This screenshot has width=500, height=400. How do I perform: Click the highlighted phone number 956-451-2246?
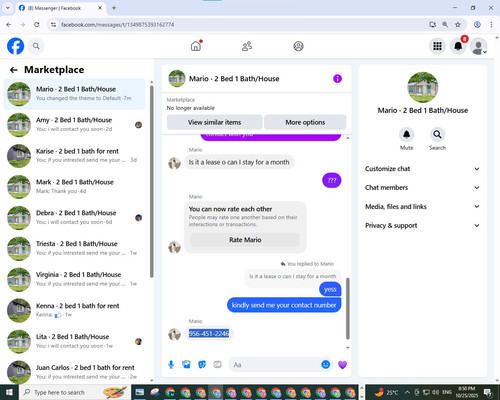pyautogui.click(x=209, y=333)
